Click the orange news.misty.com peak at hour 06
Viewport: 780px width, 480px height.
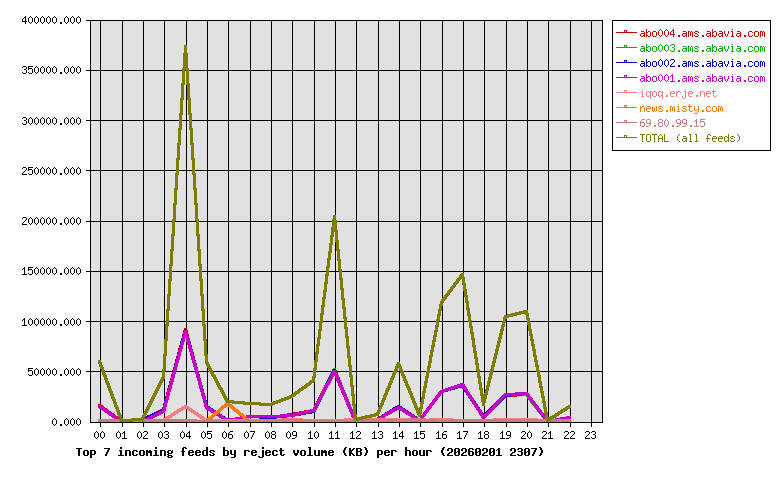(228, 404)
